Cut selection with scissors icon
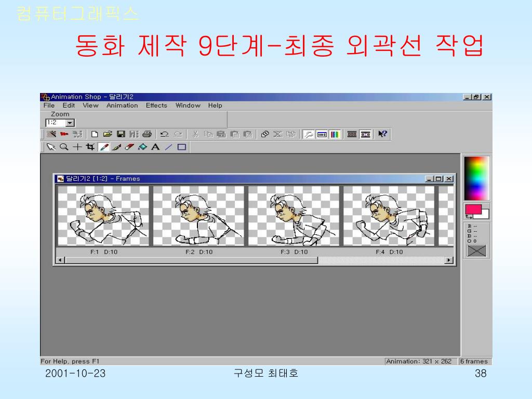 tap(195, 135)
